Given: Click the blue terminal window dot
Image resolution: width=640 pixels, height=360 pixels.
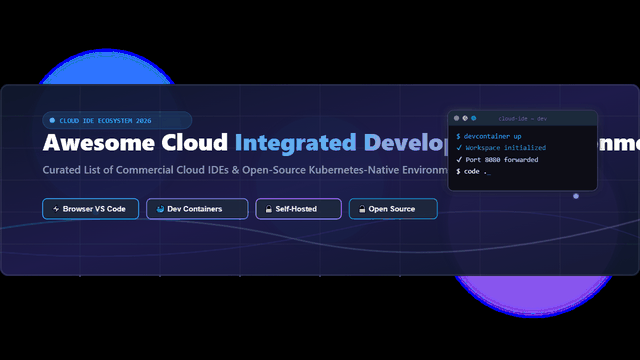Looking at the screenshot, I should tap(473, 118).
